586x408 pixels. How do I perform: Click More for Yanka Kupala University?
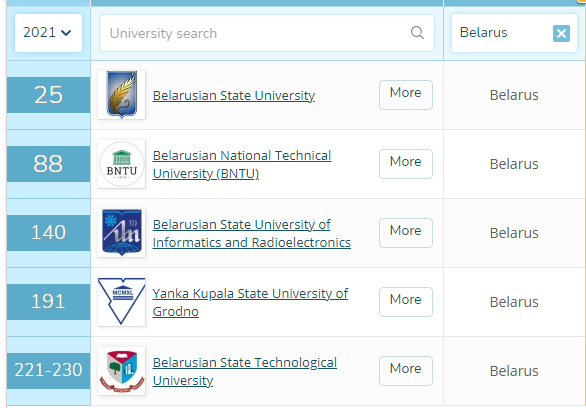coord(405,302)
